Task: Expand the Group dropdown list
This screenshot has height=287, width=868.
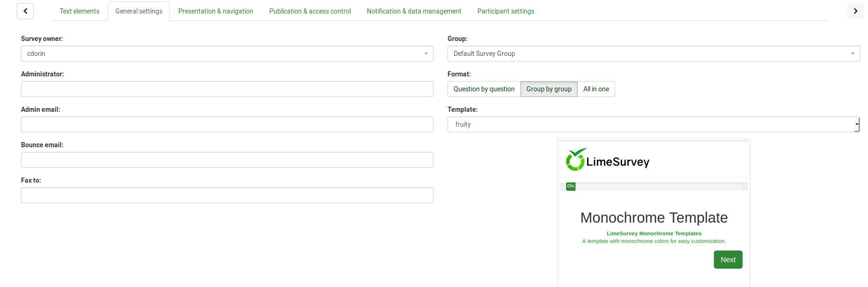Action: pyautogui.click(x=653, y=54)
